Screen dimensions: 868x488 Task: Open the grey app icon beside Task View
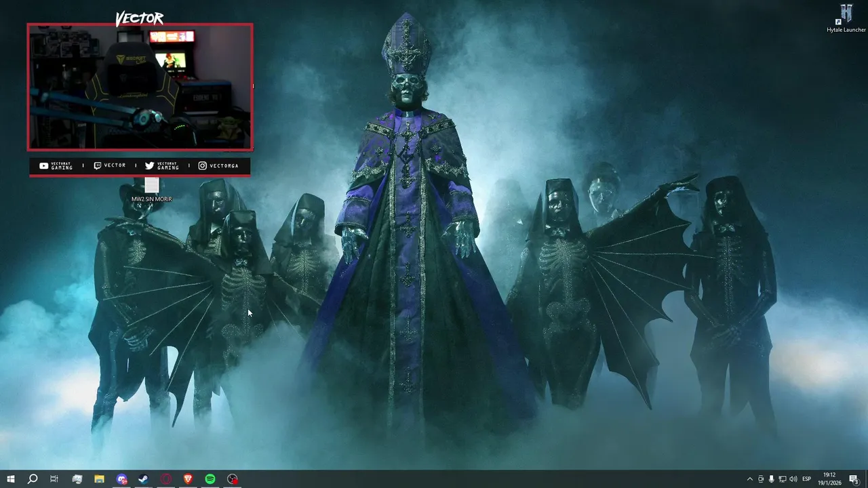77,479
